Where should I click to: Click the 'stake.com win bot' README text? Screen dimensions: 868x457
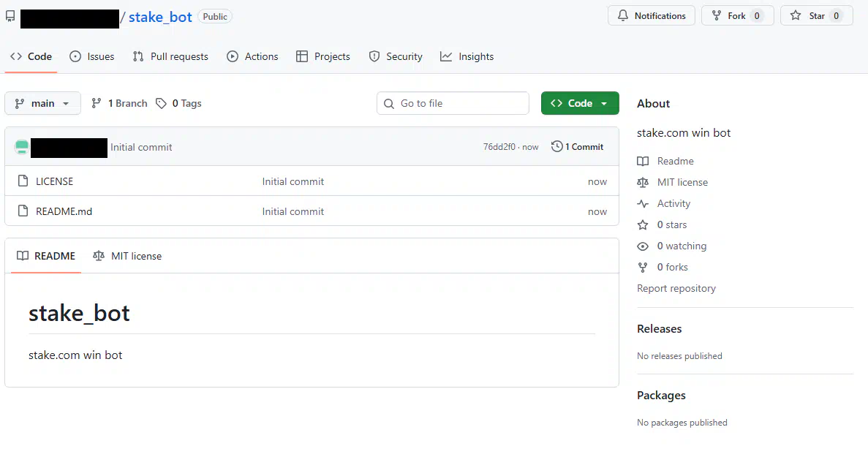coord(75,355)
